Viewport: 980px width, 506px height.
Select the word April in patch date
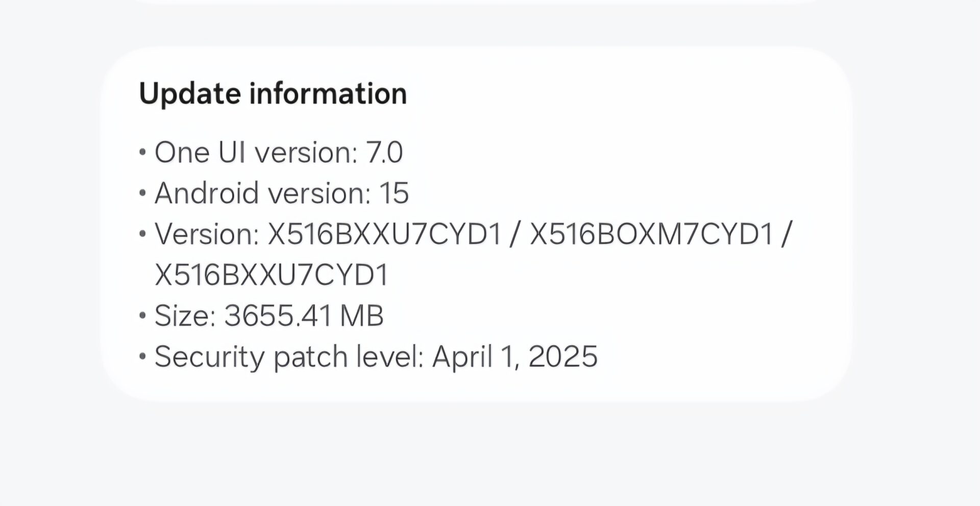(462, 357)
